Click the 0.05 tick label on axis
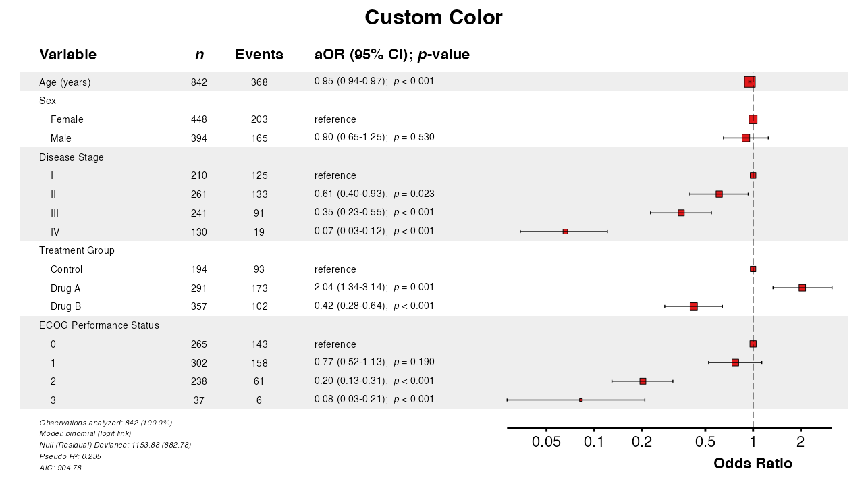 coord(546,442)
